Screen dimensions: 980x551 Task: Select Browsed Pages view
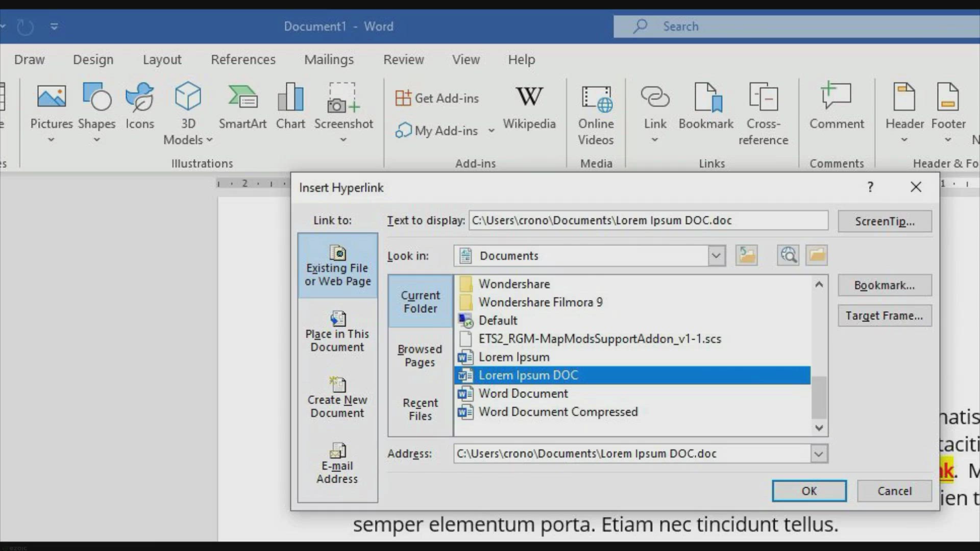420,356
